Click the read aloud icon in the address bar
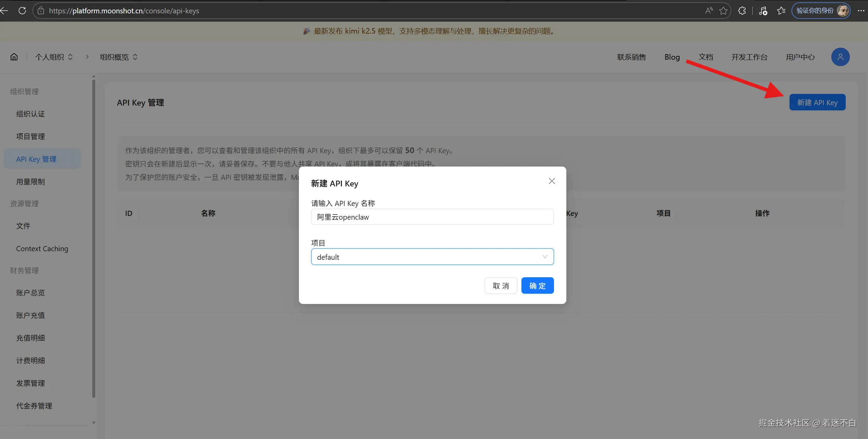This screenshot has width=868, height=439. [709, 11]
